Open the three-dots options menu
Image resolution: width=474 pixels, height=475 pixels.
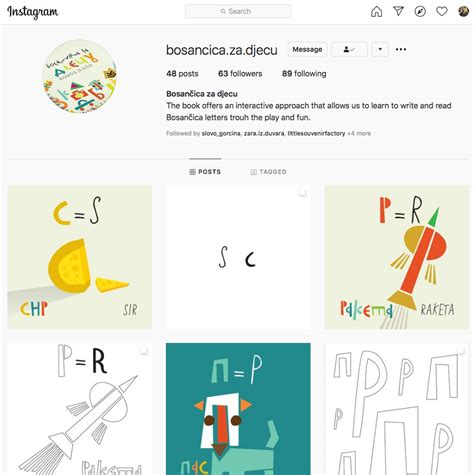(401, 49)
